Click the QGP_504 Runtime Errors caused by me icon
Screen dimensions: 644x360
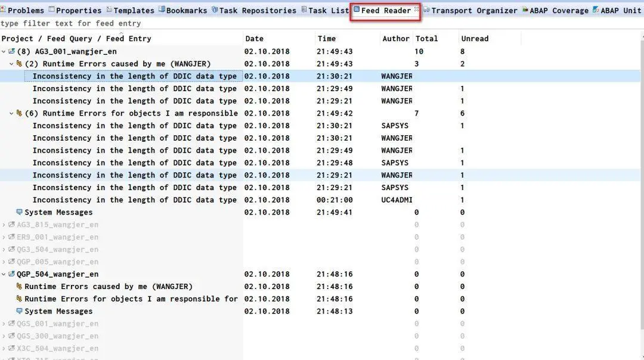[x=19, y=286]
